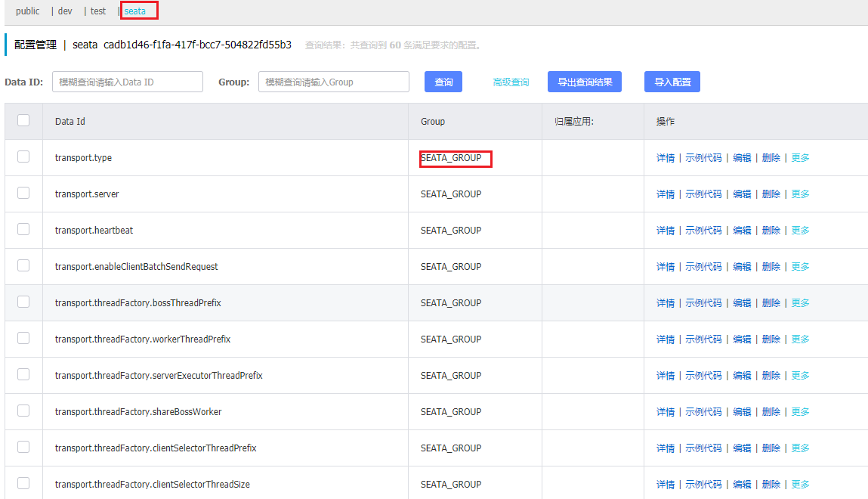Focus the Group fuzzy search field
868x499 pixels.
click(333, 82)
